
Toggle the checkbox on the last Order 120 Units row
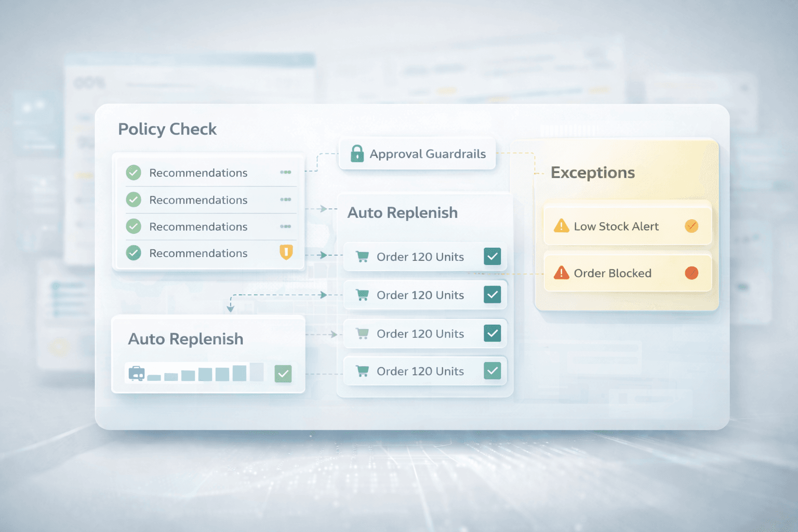492,371
